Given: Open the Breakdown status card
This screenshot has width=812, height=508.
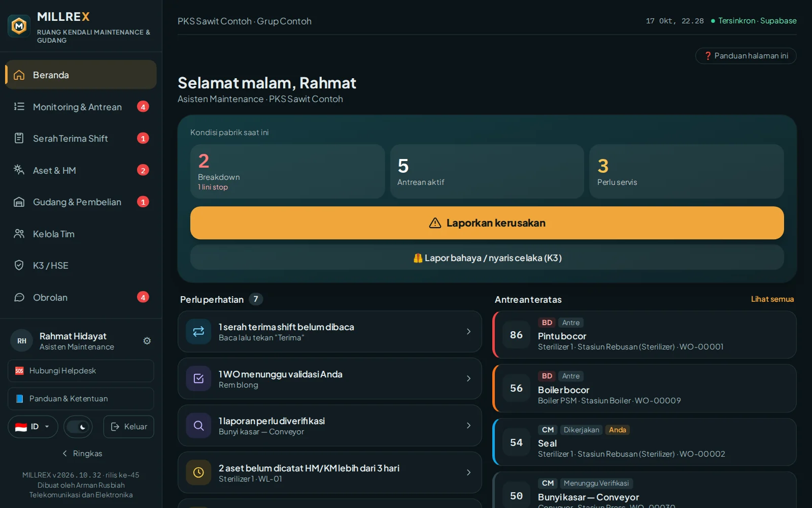Looking at the screenshot, I should [288, 171].
